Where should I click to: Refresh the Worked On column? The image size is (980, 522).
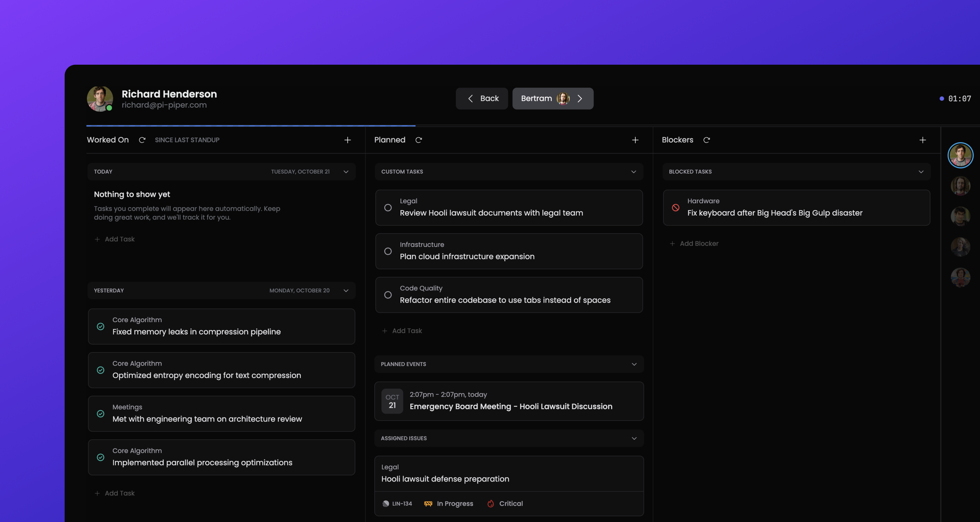[x=142, y=140]
